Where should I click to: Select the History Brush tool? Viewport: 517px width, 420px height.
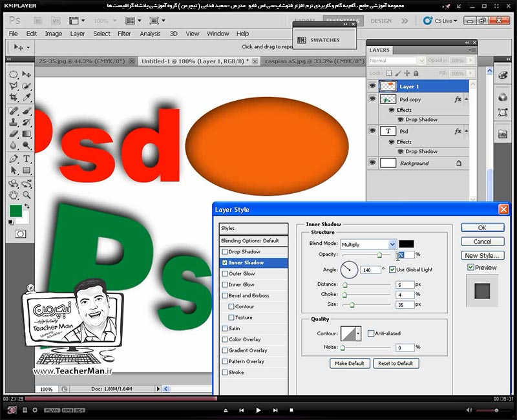point(26,122)
